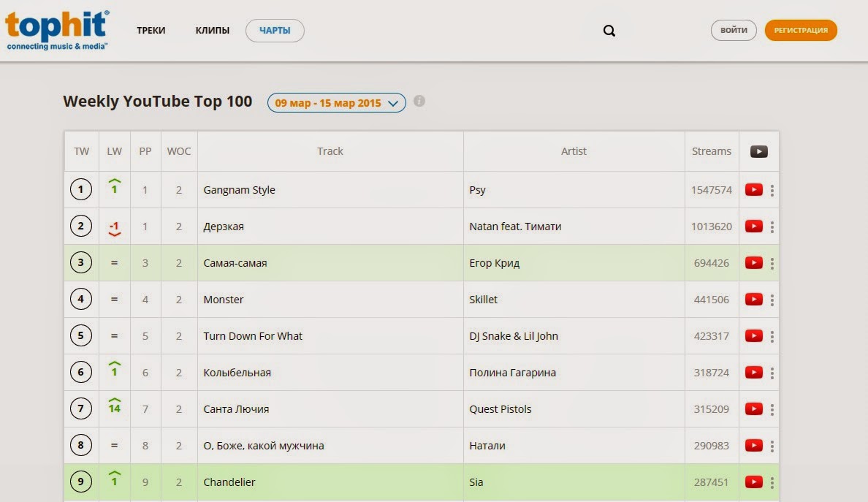Play Дерзкая on YouTube
This screenshot has height=502, width=868.
click(753, 227)
